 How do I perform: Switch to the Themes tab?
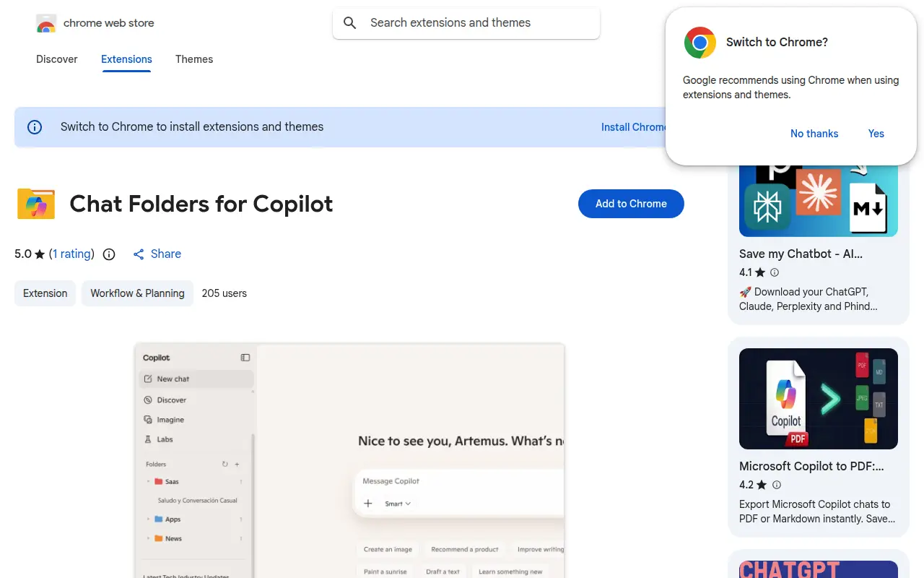(x=194, y=59)
